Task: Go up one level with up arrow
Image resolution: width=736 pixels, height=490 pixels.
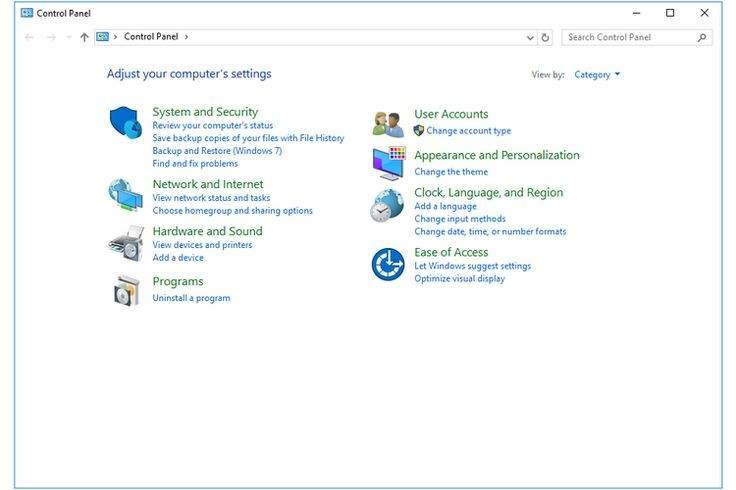Action: click(x=84, y=38)
